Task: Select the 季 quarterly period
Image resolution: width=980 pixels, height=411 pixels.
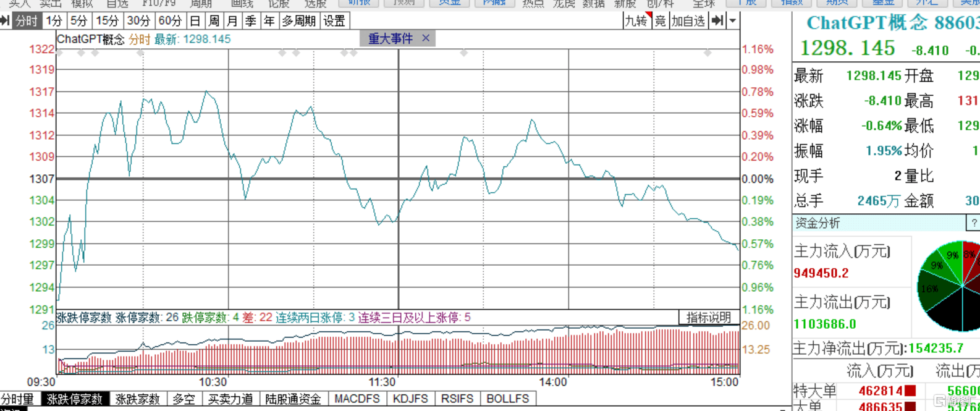Action: pos(251,21)
